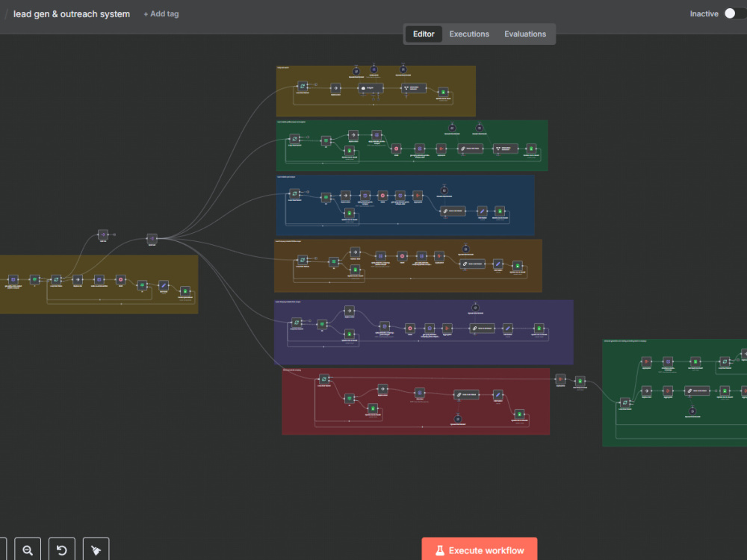Select the pink Wait node in brown note
The image size is (747, 560).
pyautogui.click(x=402, y=256)
